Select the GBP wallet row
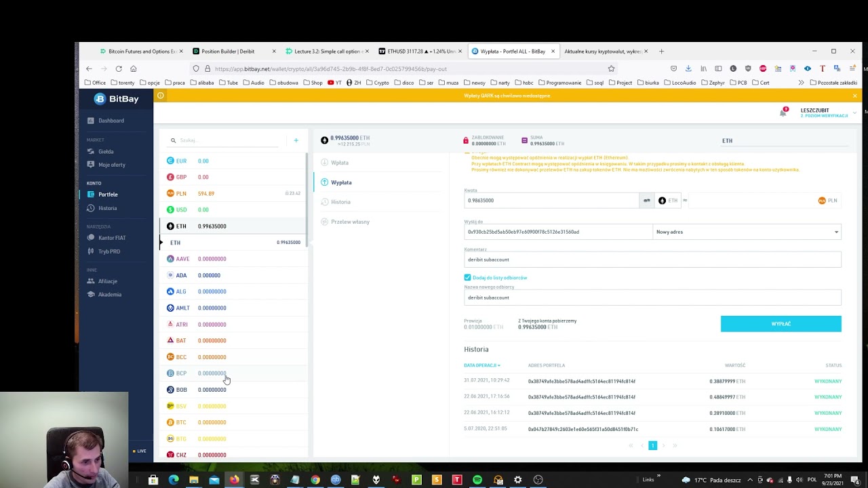Image resolution: width=868 pixels, height=488 pixels. click(233, 178)
